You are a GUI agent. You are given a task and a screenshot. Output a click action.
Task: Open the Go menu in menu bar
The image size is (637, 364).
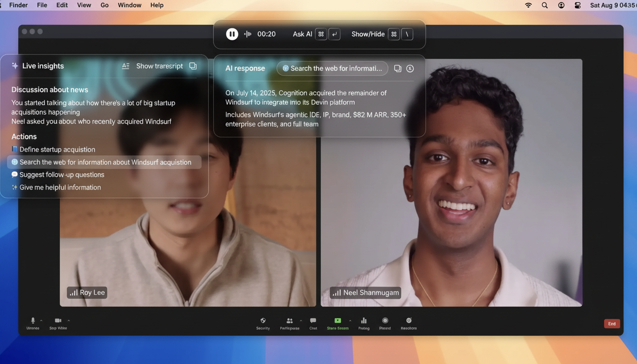click(104, 5)
